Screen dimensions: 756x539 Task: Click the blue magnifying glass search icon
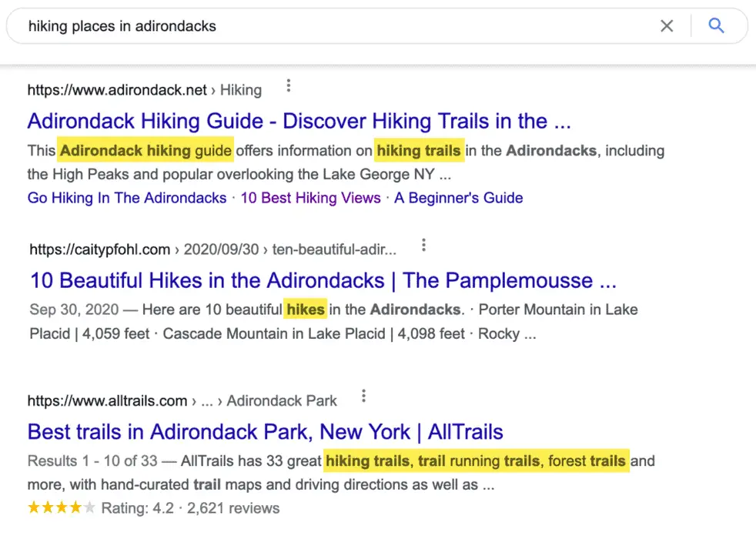[716, 25]
